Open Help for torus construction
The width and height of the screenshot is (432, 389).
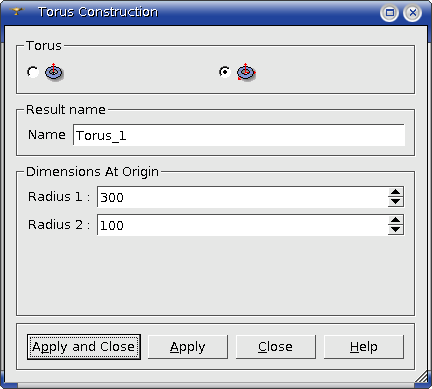tap(364, 347)
